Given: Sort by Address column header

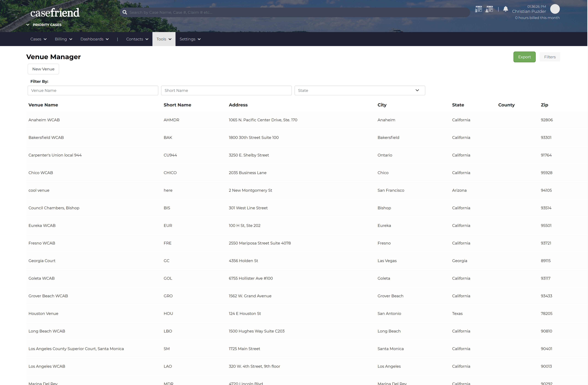Looking at the screenshot, I should pyautogui.click(x=238, y=105).
